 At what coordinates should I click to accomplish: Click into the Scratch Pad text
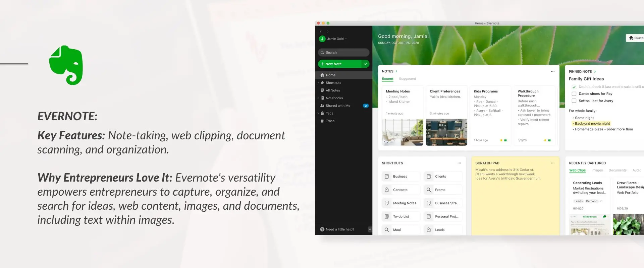pyautogui.click(x=508, y=174)
